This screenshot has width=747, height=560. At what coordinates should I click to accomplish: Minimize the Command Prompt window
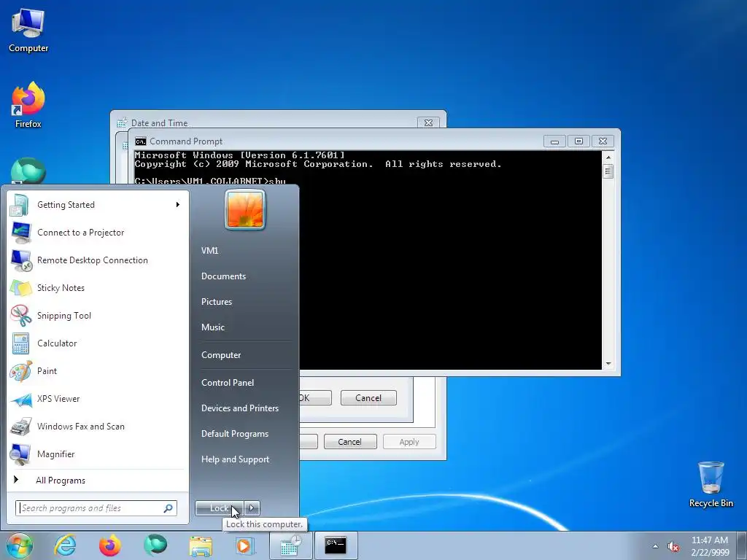pos(554,141)
